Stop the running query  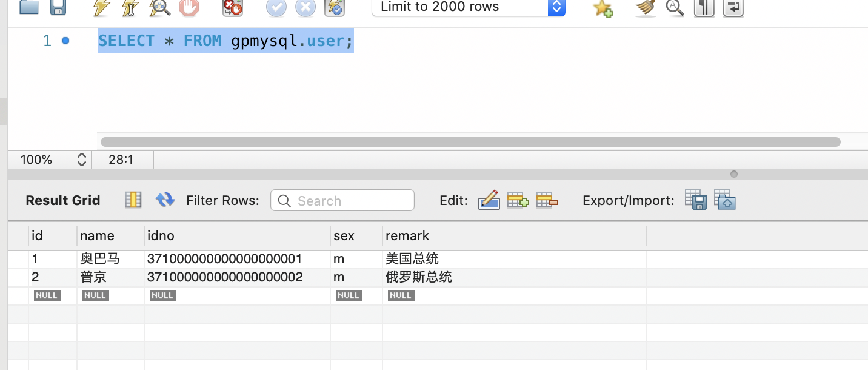189,7
